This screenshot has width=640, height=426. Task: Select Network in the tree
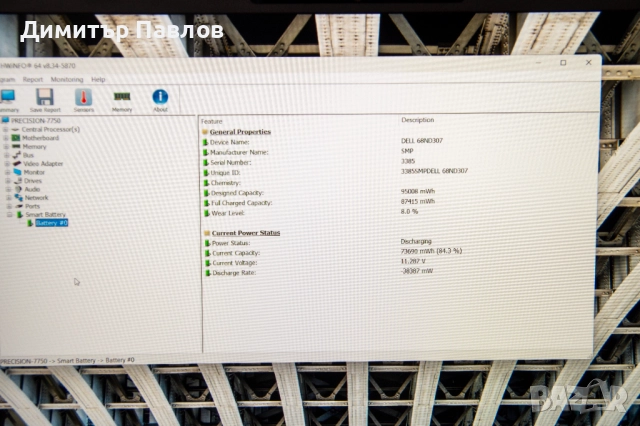(36, 197)
